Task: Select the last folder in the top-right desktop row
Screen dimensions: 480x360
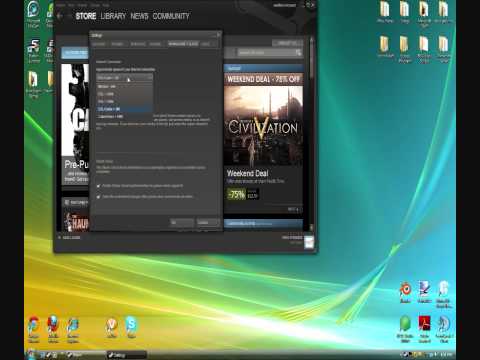Action: pyautogui.click(x=443, y=12)
